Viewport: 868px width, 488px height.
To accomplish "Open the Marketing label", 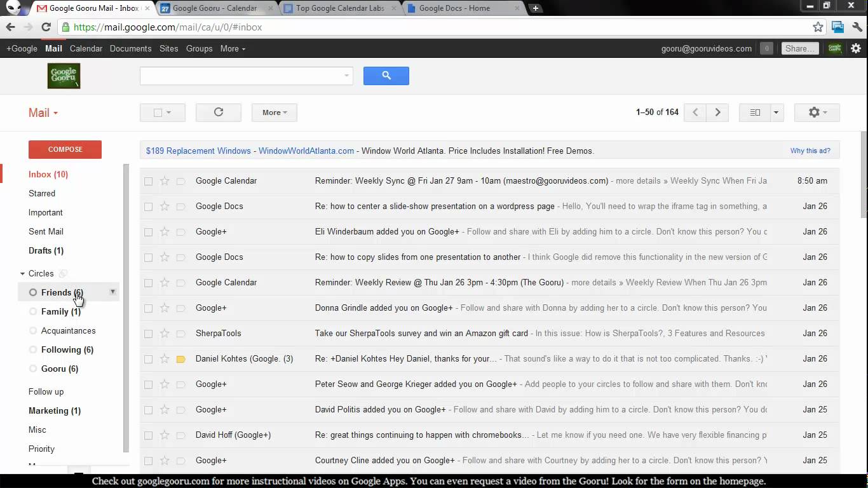I will click(55, 410).
